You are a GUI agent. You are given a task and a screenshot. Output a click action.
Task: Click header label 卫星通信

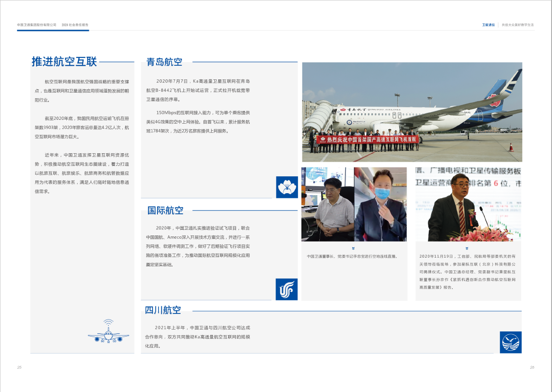488,25
